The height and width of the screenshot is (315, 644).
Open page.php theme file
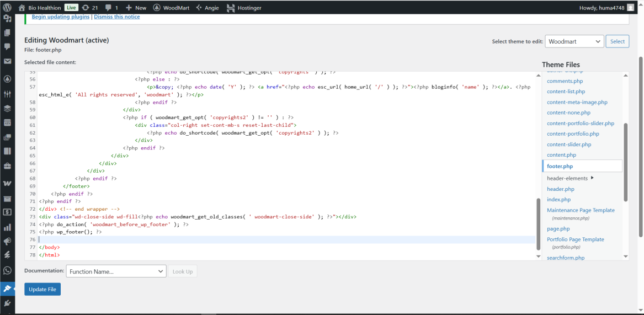point(558,229)
